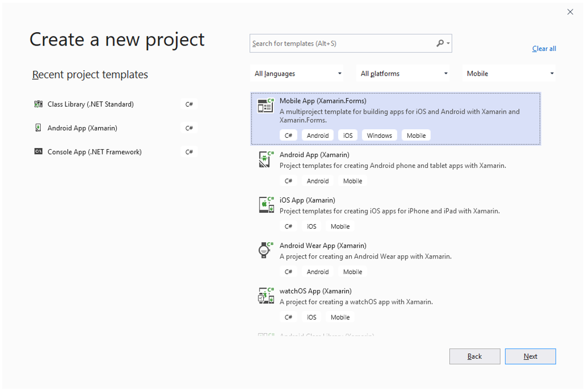Click the Android Wear App watch icon
586x392 pixels.
(x=266, y=250)
